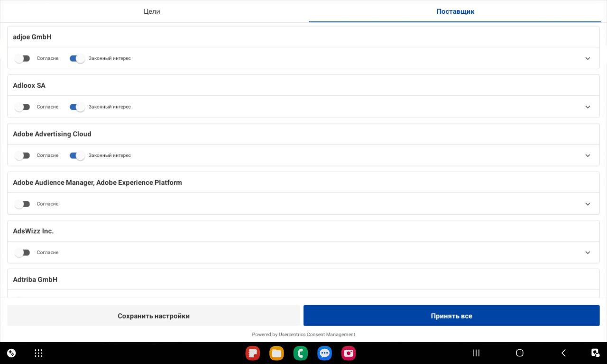Expand Adobe Audience Manager details chevron
This screenshot has height=364, width=607.
click(x=588, y=204)
